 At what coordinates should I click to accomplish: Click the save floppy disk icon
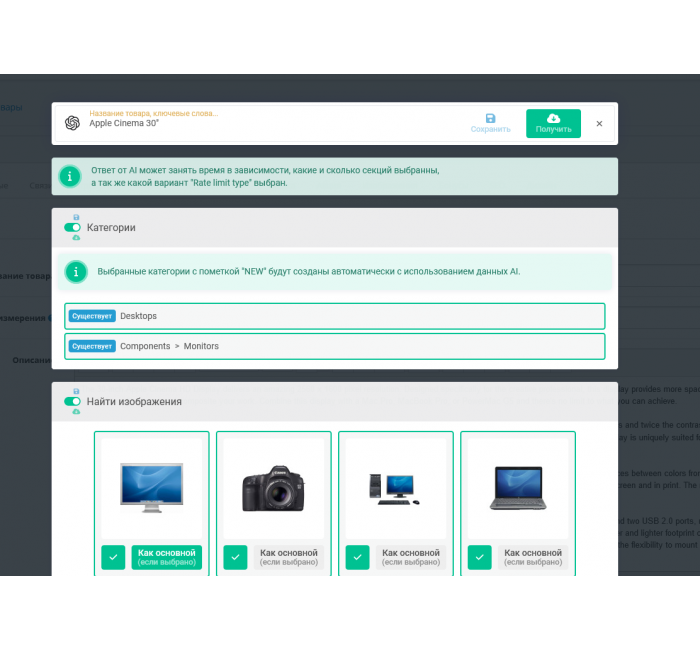(490, 118)
